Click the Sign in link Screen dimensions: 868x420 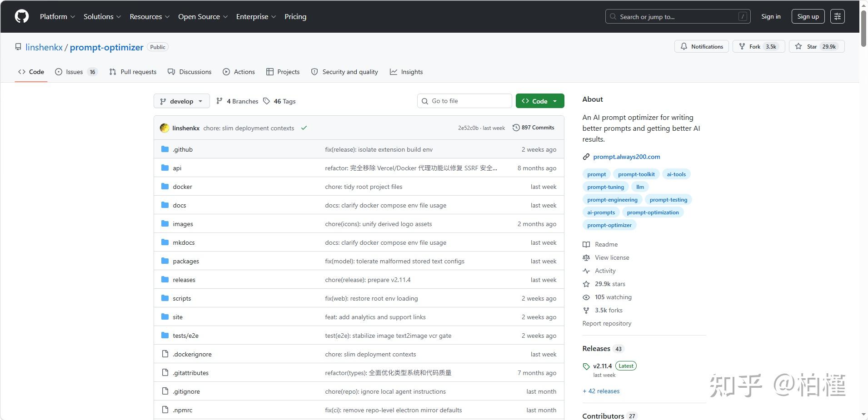771,16
